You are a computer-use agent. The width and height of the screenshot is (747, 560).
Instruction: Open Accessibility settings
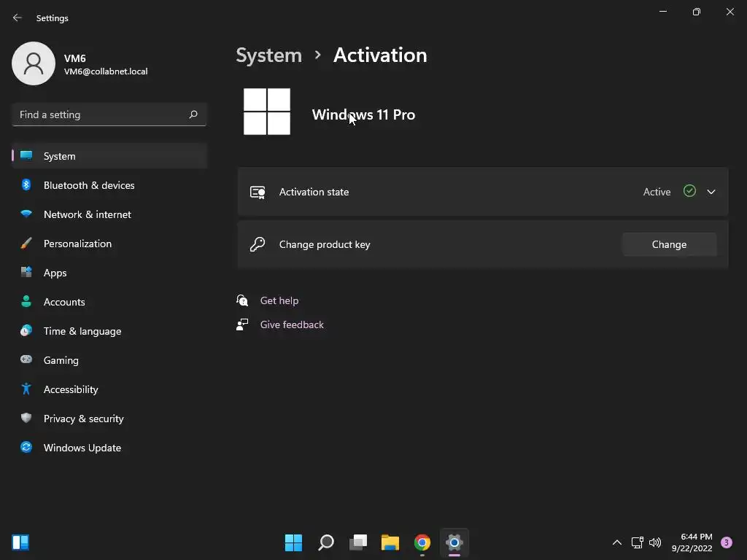(109, 389)
